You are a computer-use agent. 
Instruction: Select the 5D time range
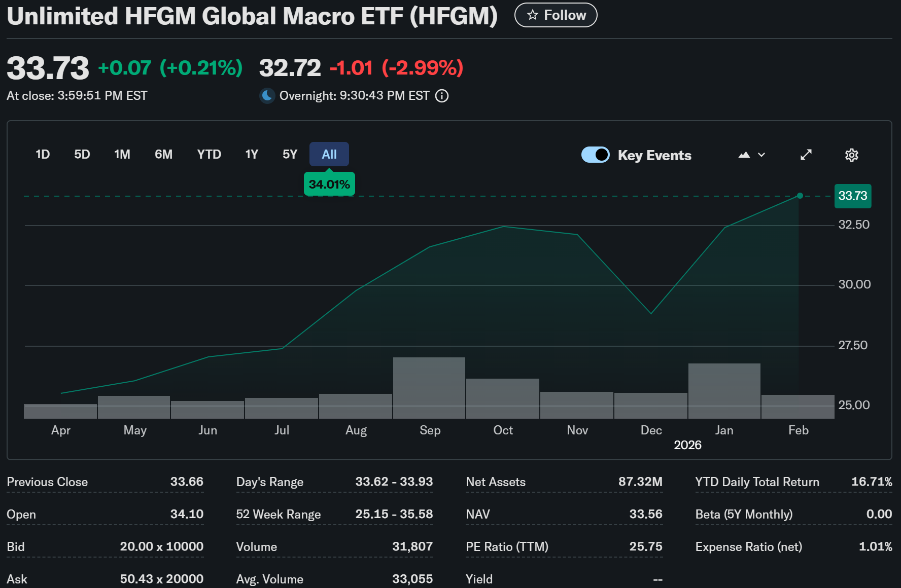click(82, 154)
